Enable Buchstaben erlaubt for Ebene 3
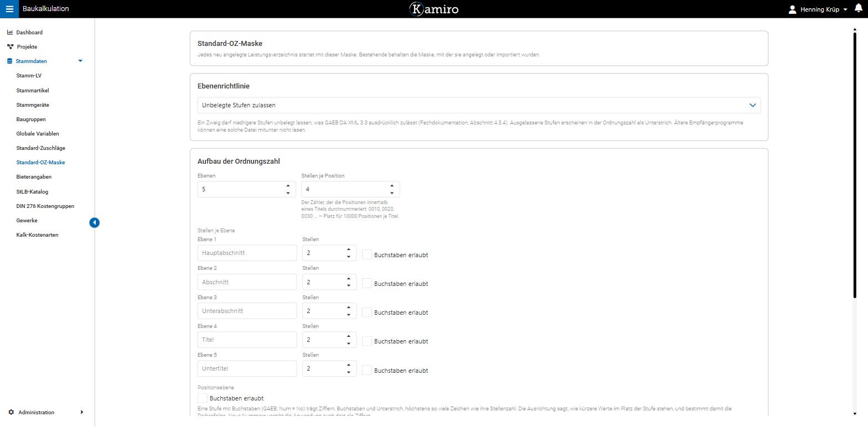Image resolution: width=868 pixels, height=427 pixels. [367, 312]
